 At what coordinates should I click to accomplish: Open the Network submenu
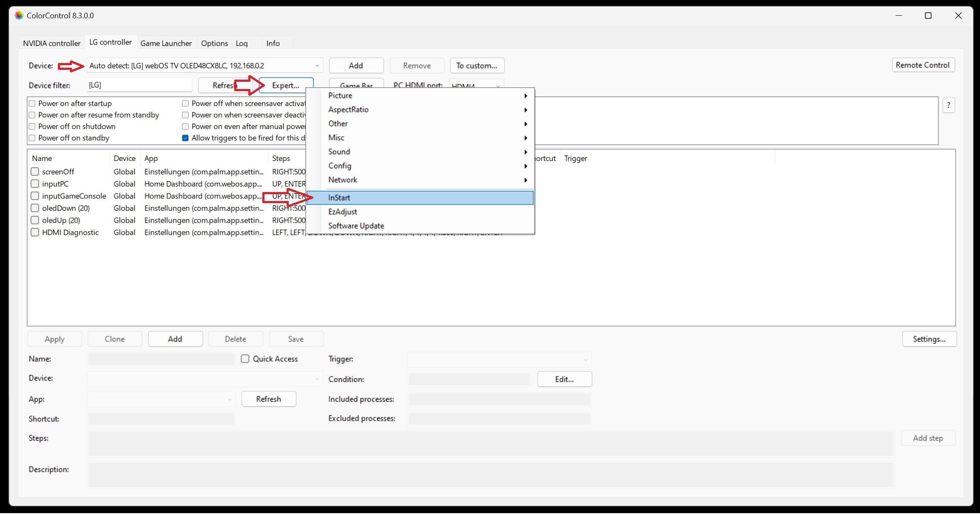[x=342, y=180]
